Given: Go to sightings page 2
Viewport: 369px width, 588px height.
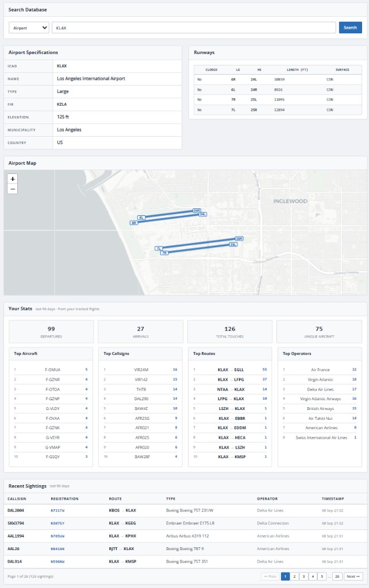Looking at the screenshot, I should pyautogui.click(x=294, y=577).
